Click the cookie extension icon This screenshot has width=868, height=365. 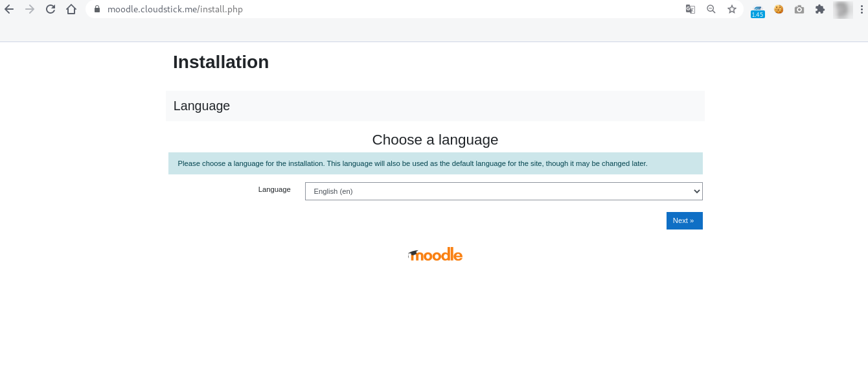779,10
